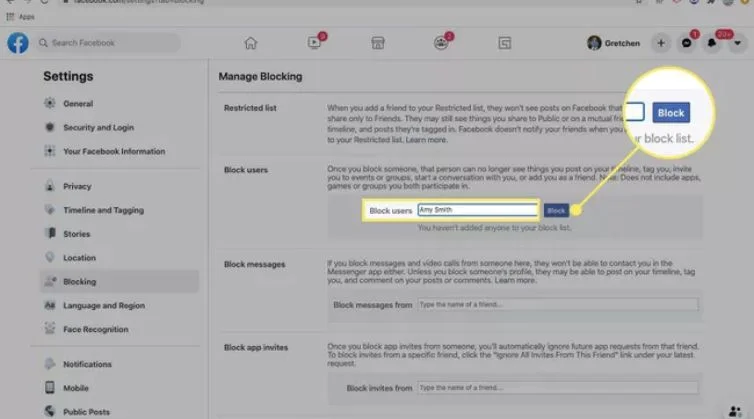Click the Block app invites label
The height and width of the screenshot is (419, 754).
click(x=256, y=347)
